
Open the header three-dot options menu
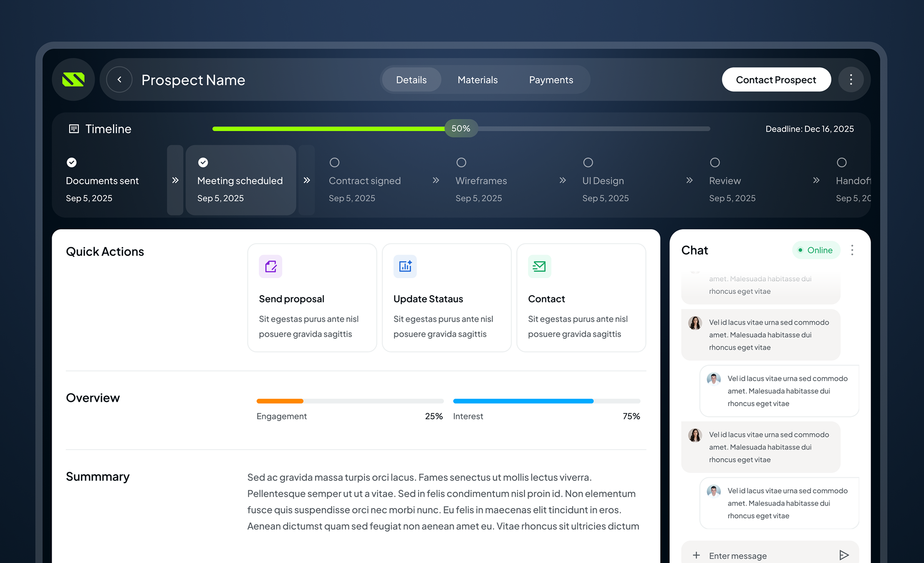click(x=851, y=79)
